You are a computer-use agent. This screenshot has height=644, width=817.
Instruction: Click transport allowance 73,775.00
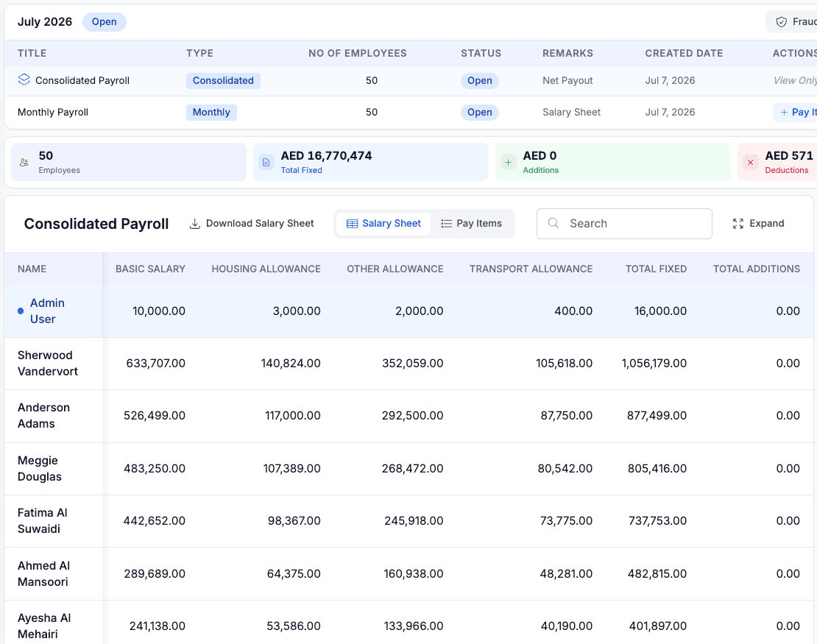(x=566, y=520)
